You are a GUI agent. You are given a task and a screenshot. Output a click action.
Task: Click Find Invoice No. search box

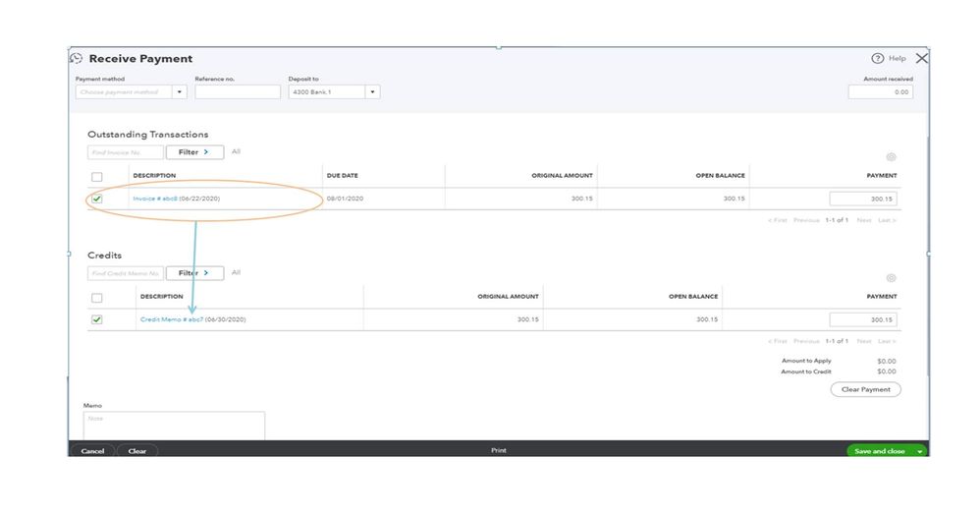(125, 152)
